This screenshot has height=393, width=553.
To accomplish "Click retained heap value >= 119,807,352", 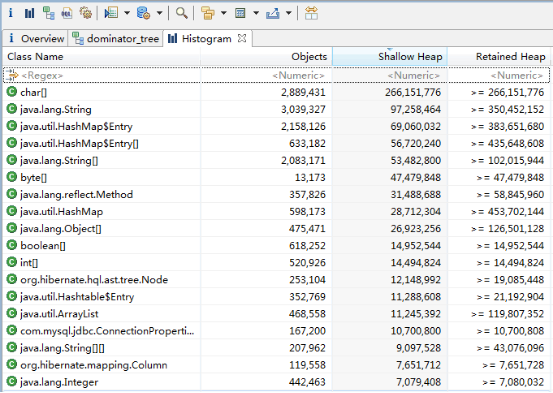I will point(508,314).
